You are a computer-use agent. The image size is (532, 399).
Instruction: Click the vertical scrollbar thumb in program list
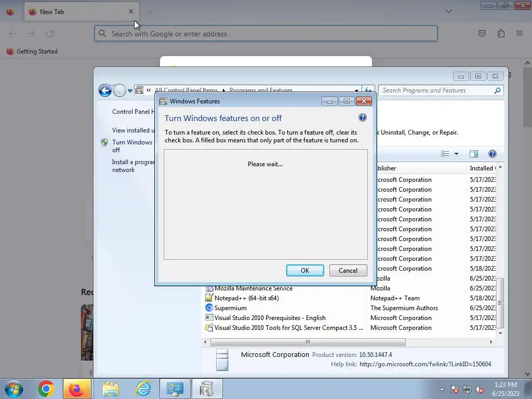click(500, 303)
